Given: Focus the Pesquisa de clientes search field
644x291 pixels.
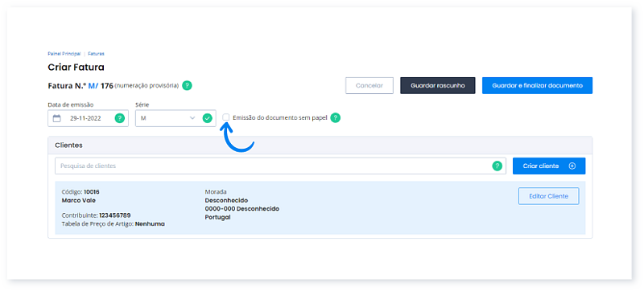Looking at the screenshot, I should click(280, 166).
